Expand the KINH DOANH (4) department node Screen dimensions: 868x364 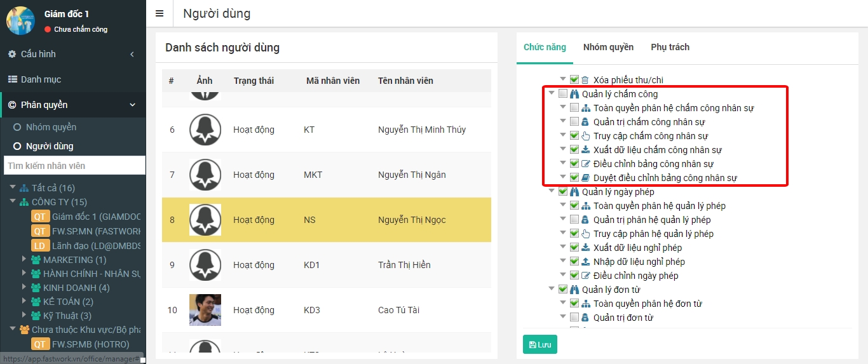[x=24, y=288]
